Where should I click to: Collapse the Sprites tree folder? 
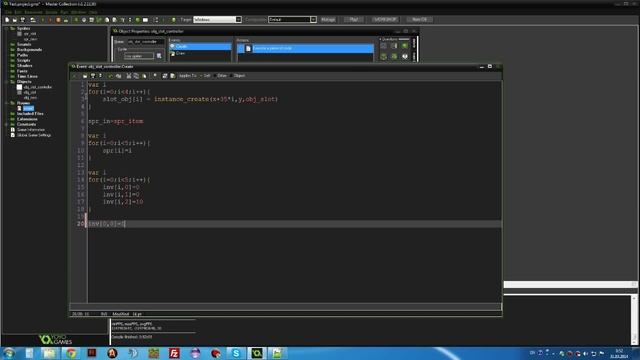7,28
